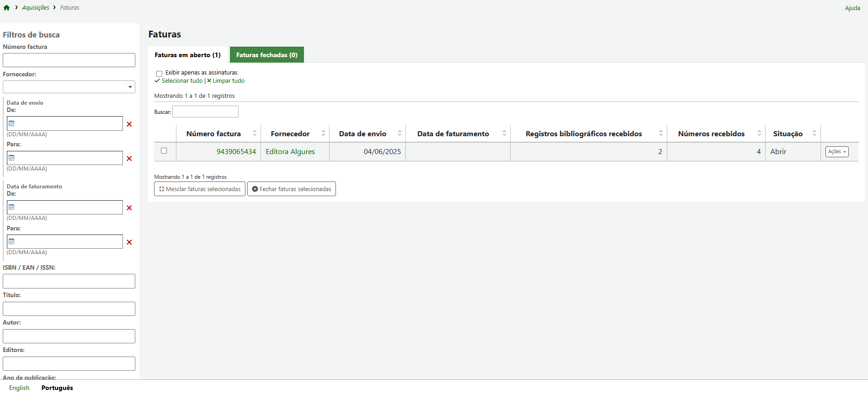The width and height of the screenshot is (868, 395).
Task: Click 'Mesclar faturas selecionadas' button
Action: (x=200, y=189)
